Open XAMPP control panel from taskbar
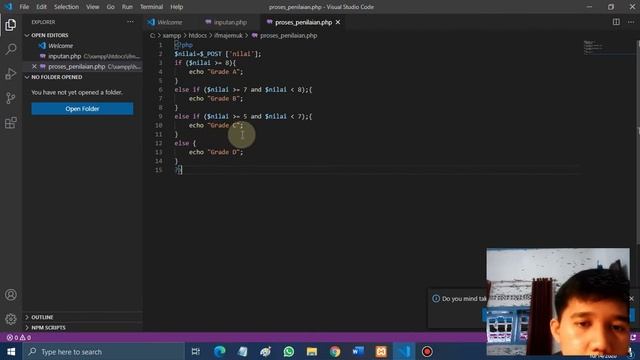Viewport: 640px width, 360px height. (x=381, y=351)
